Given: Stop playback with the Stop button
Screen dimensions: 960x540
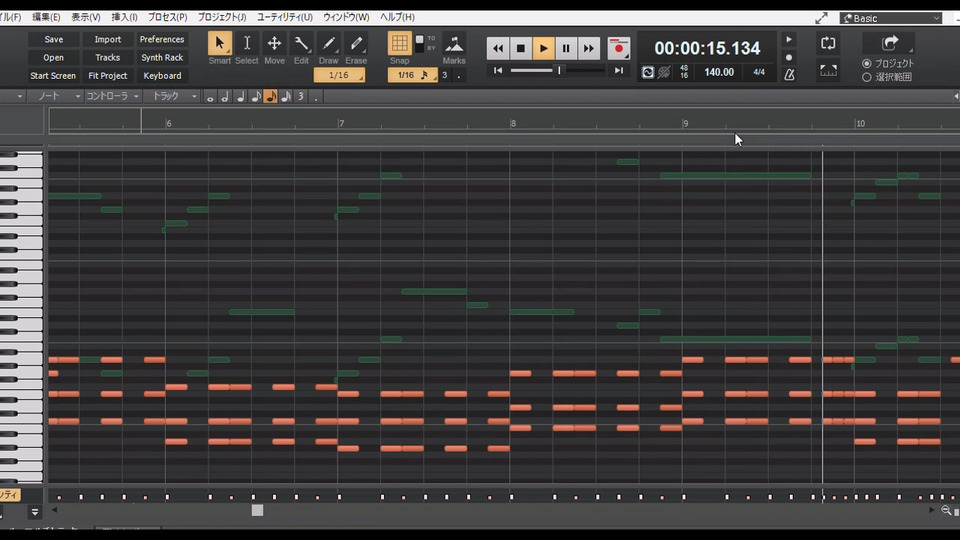Looking at the screenshot, I should (x=521, y=48).
